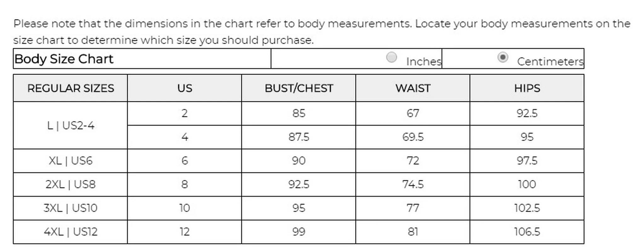644x252 pixels.
Task: Click the REGULAR SIZES column header
Action: pyautogui.click(x=71, y=88)
